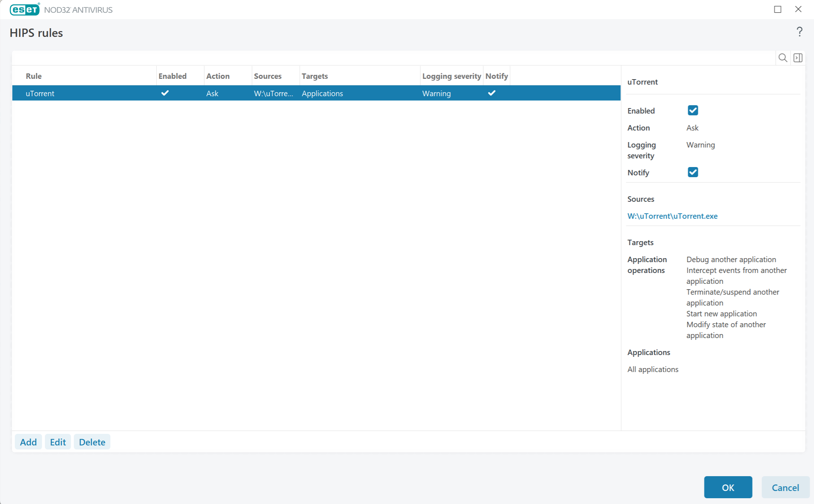The width and height of the screenshot is (814, 504).
Task: Open help with question mark icon
Action: (799, 32)
